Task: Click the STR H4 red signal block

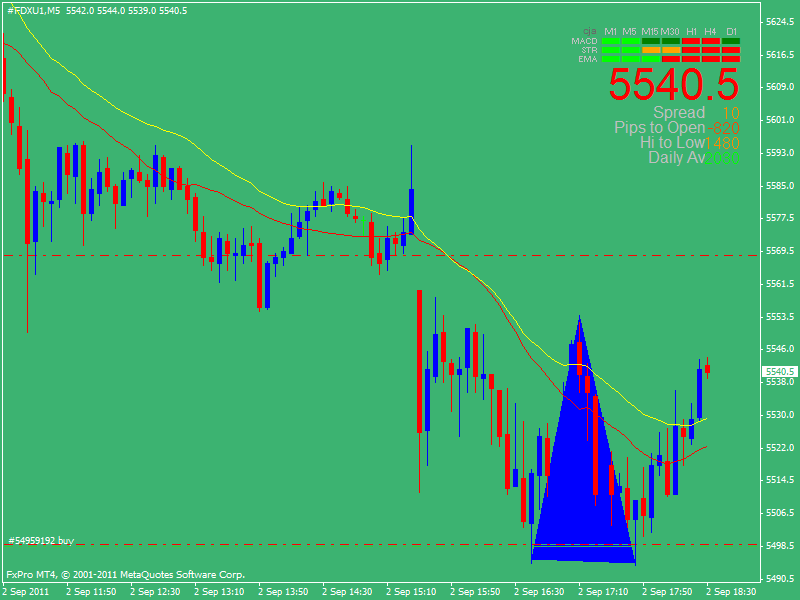Action: pos(711,50)
